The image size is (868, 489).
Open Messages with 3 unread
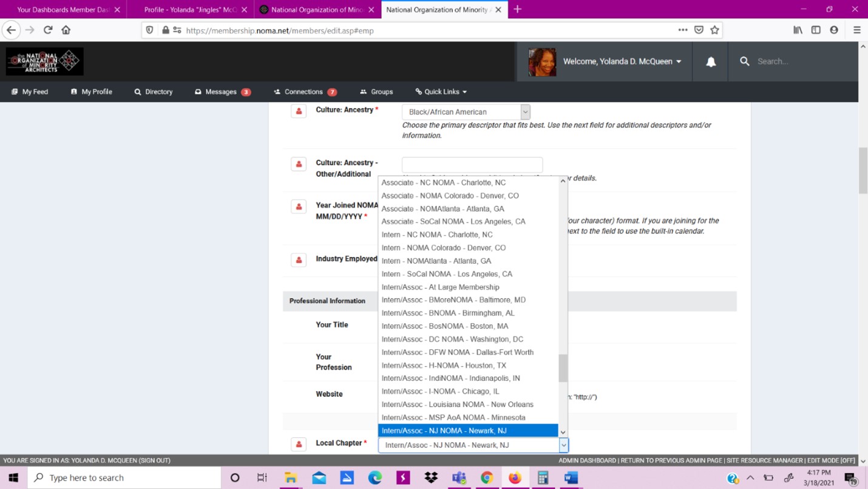pos(222,92)
